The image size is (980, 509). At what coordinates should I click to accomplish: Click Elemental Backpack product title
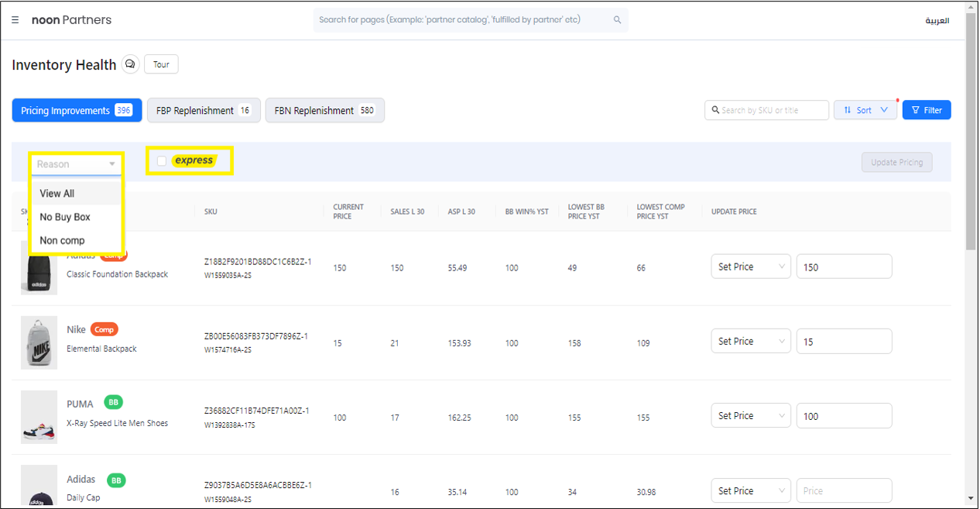[101, 349]
